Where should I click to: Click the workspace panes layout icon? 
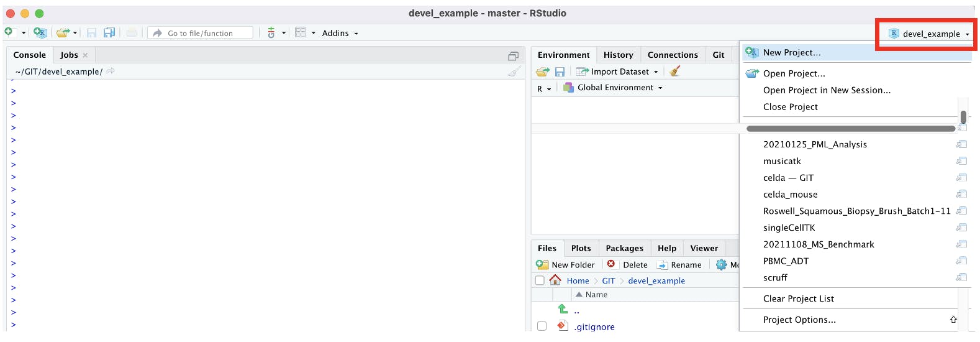pyautogui.click(x=301, y=32)
